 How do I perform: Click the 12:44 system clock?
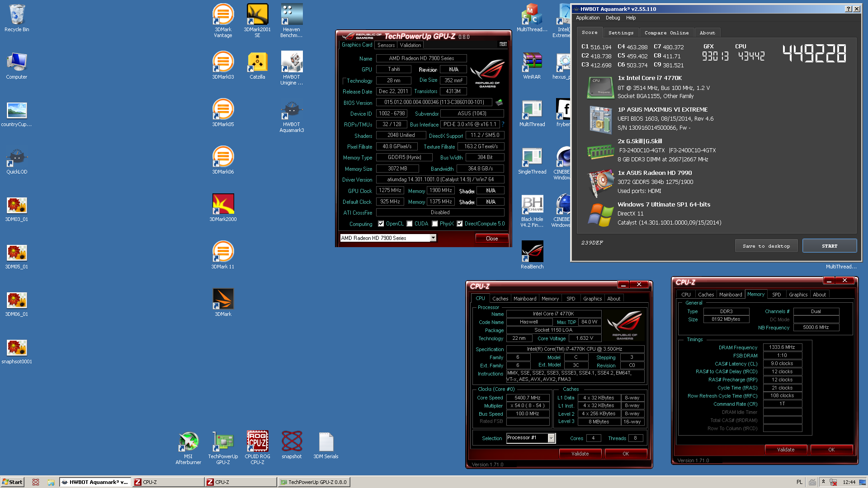coord(849,482)
